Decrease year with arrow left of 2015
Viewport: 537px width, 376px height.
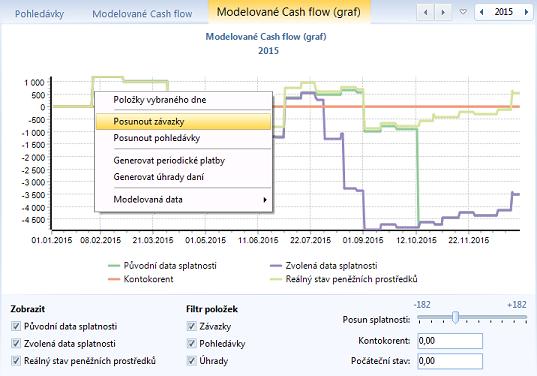[482, 12]
